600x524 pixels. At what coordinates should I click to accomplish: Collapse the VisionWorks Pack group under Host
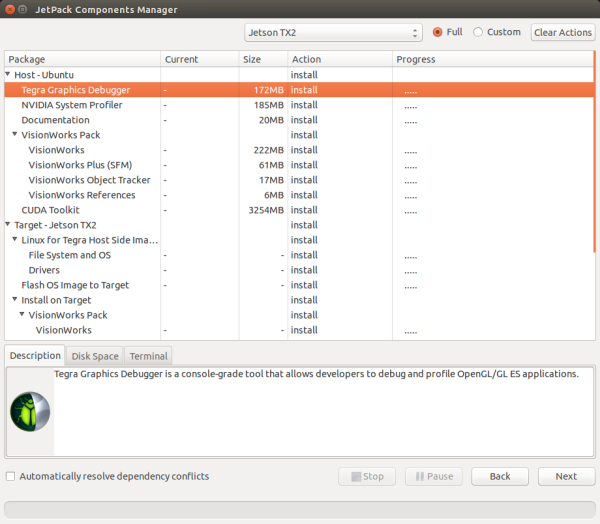point(16,135)
